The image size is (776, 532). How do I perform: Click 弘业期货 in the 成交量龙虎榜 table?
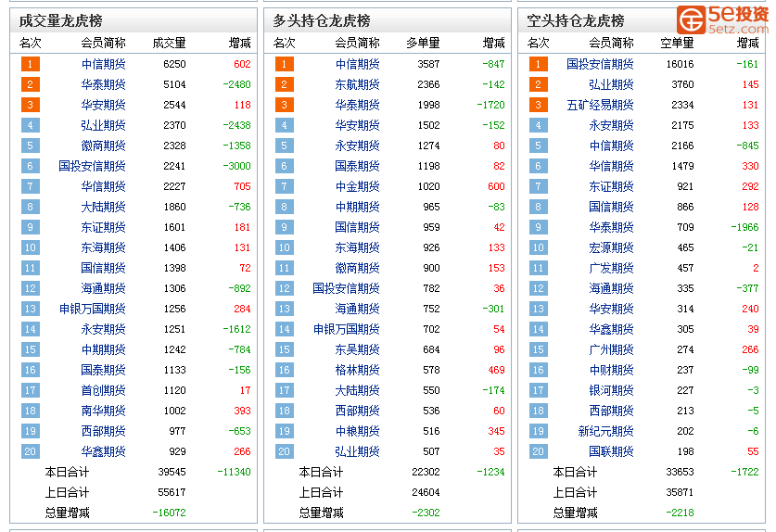103,125
